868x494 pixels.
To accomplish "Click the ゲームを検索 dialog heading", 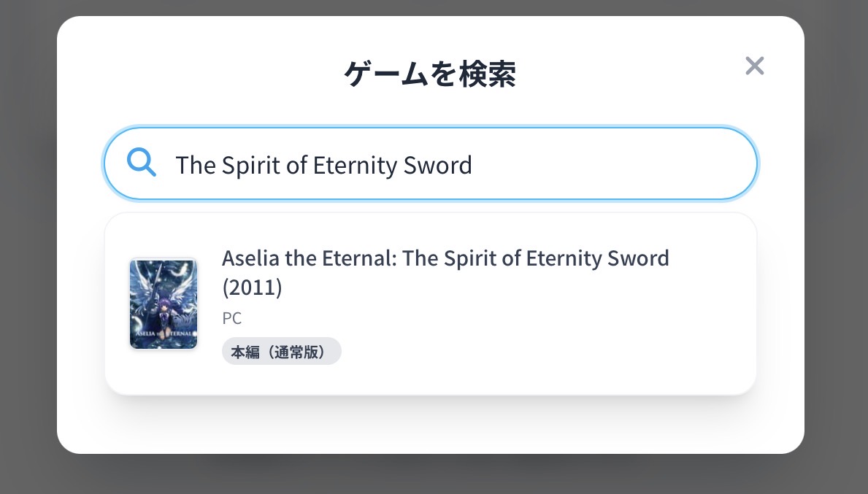I will click(x=430, y=74).
